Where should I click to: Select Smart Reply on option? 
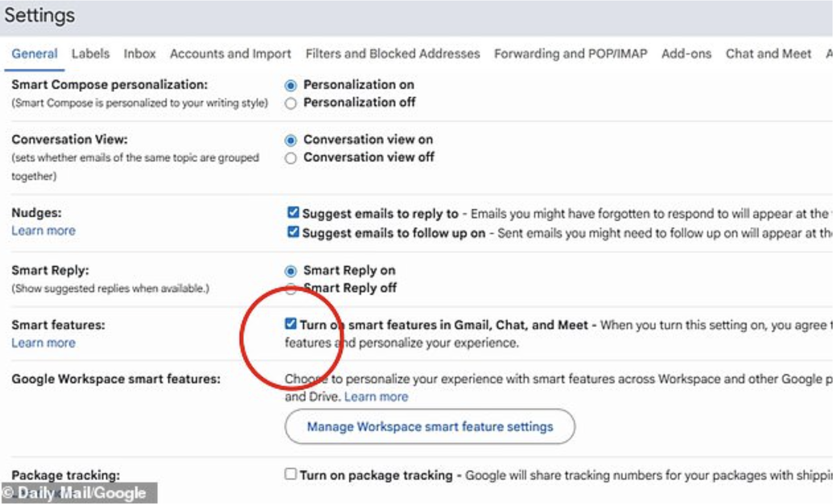[x=291, y=271]
